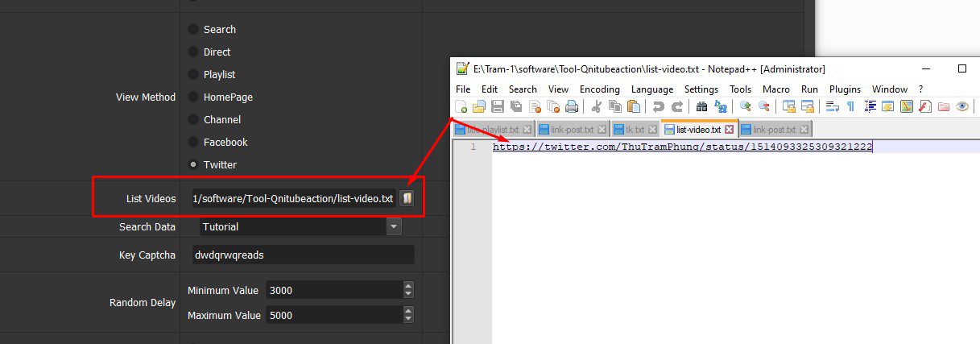The width and height of the screenshot is (980, 344).
Task: Open the Window menu
Action: [890, 89]
